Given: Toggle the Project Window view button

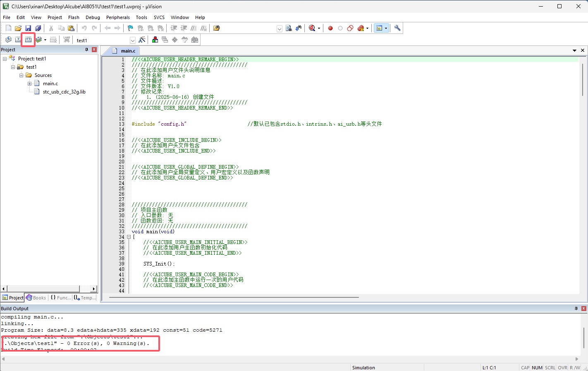Looking at the screenshot, I should pyautogui.click(x=379, y=28).
